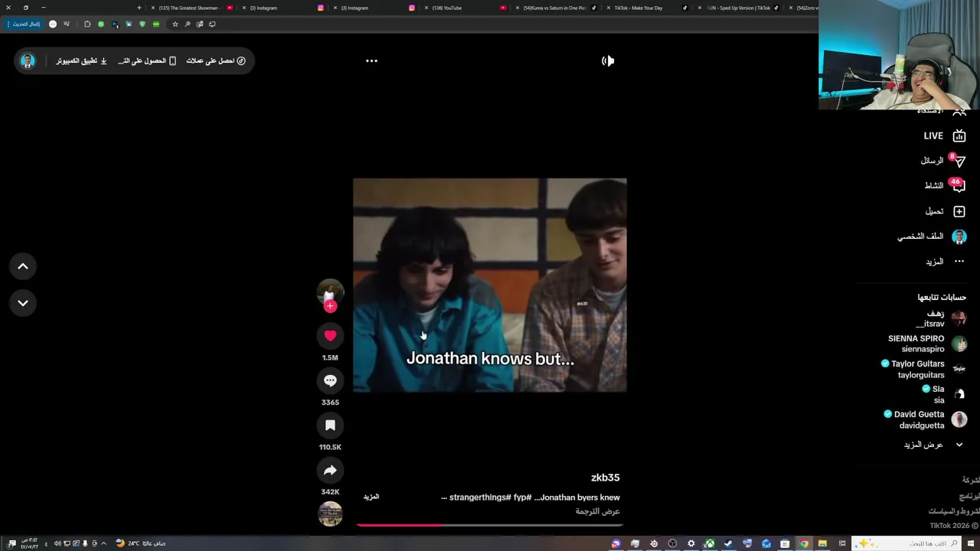Click the browser update button 'إكمال التحديث'
Image resolution: width=980 pixels, height=551 pixels.
(x=24, y=24)
